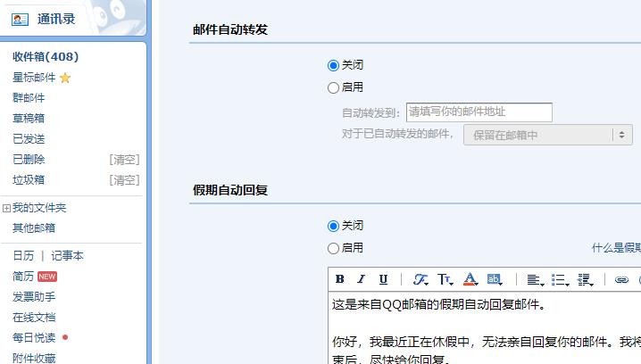641x364 pixels.
Task: Open the 保留在邮箱中 dropdown
Action: 548,135
